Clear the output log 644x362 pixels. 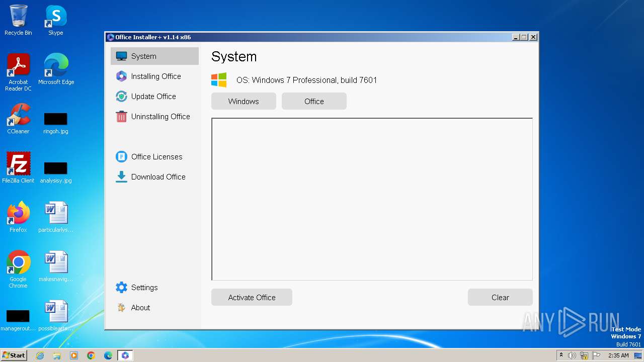pos(500,297)
